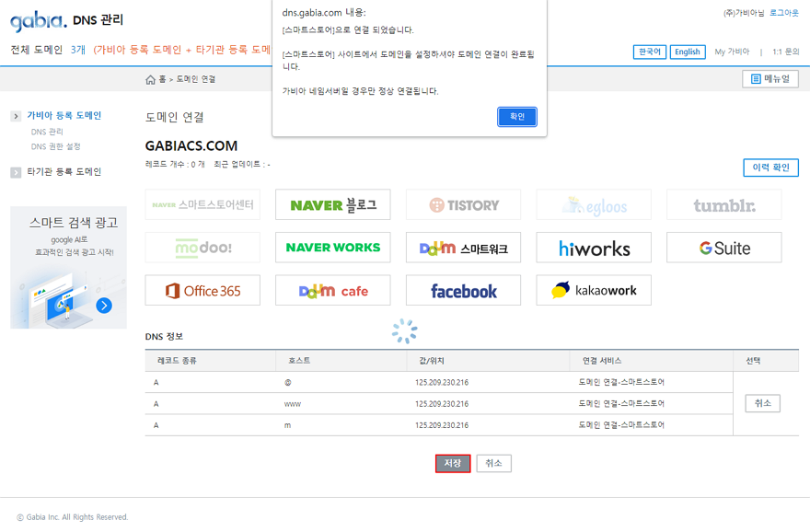
Task: Select NAVER 블로그 service
Action: click(x=332, y=204)
